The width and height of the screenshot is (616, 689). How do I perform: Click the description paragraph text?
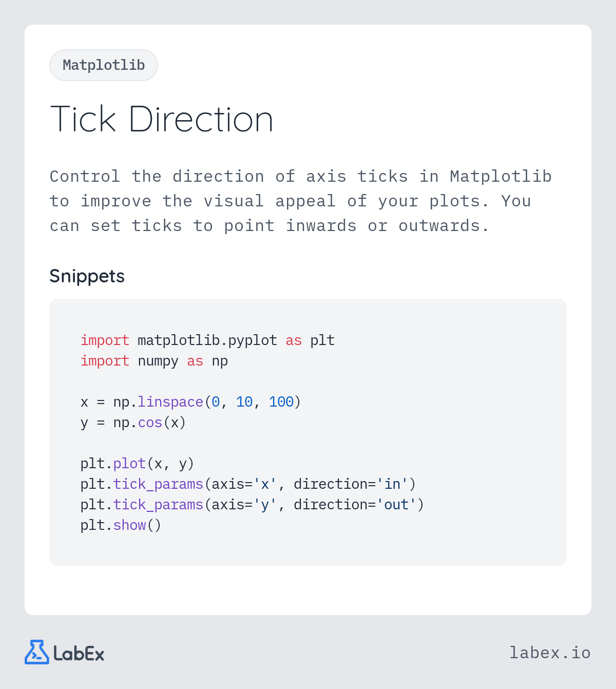301,201
